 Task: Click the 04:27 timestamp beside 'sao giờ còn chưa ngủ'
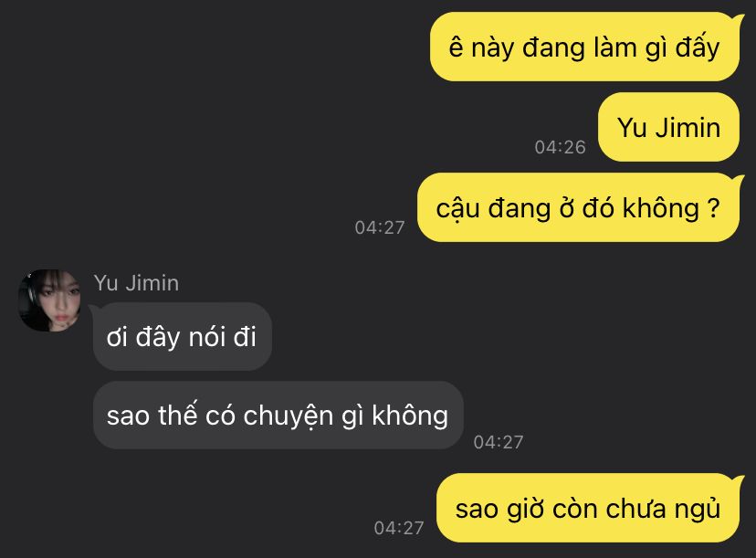tap(399, 528)
